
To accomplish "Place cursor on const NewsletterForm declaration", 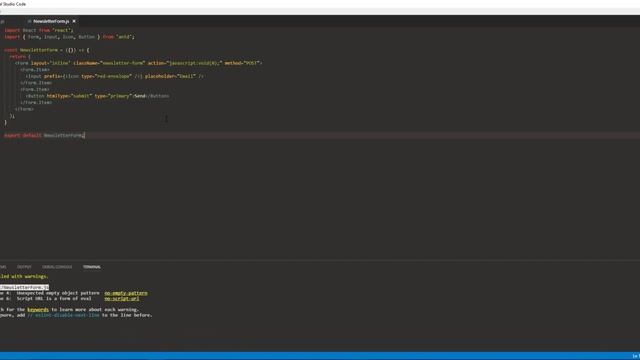I will [x=47, y=50].
